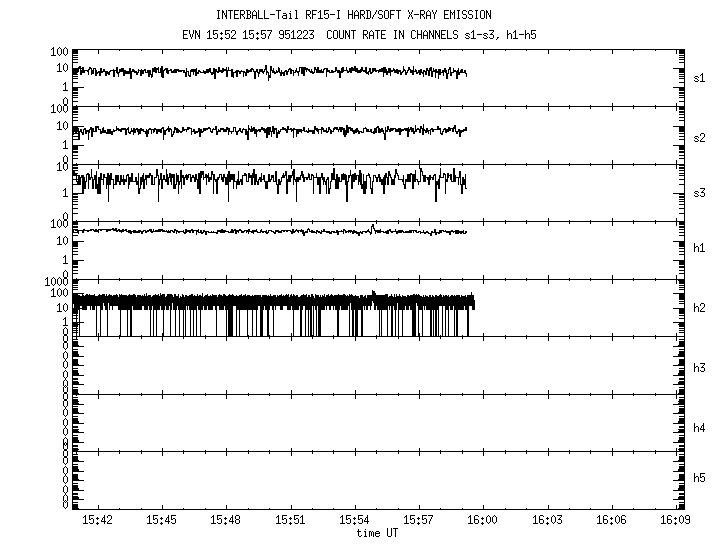Select the 16:03 time axis label
720x550 pixels.
tap(547, 520)
